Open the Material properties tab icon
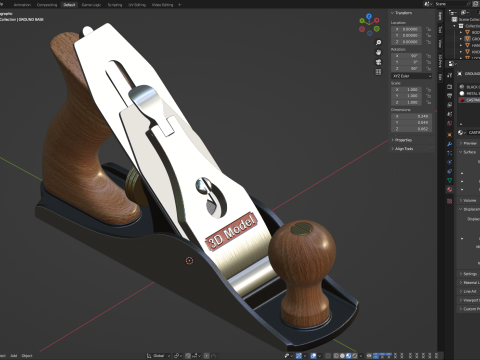 (449, 189)
